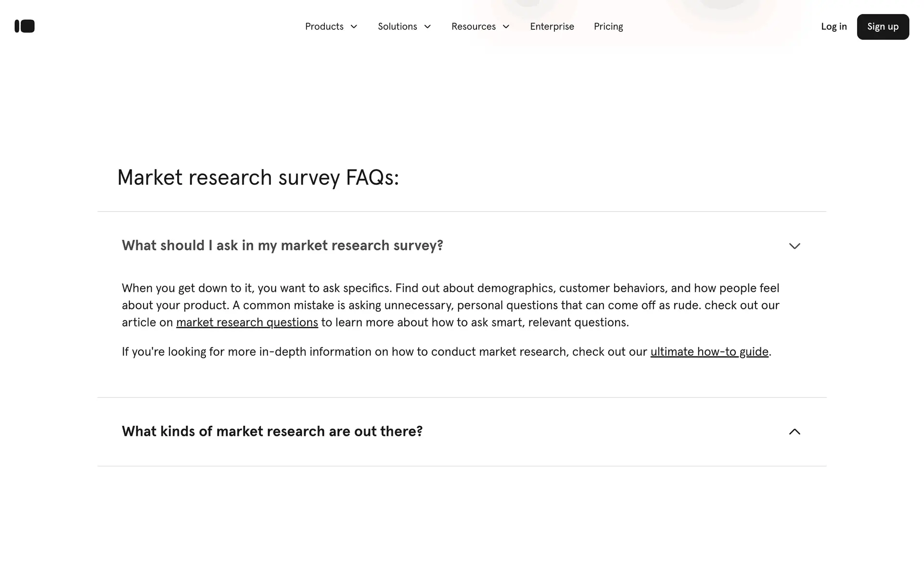This screenshot has width=924, height=578.
Task: Click the Log in link
Action: [x=834, y=27]
